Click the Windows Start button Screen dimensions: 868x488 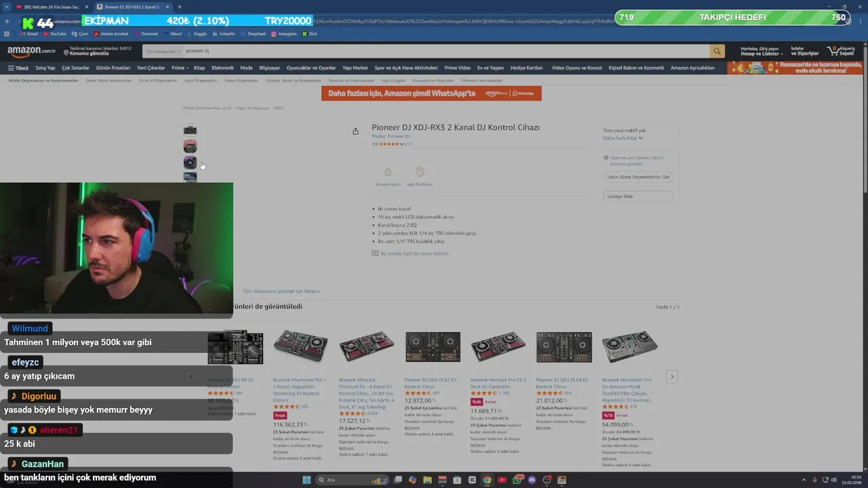tap(307, 480)
